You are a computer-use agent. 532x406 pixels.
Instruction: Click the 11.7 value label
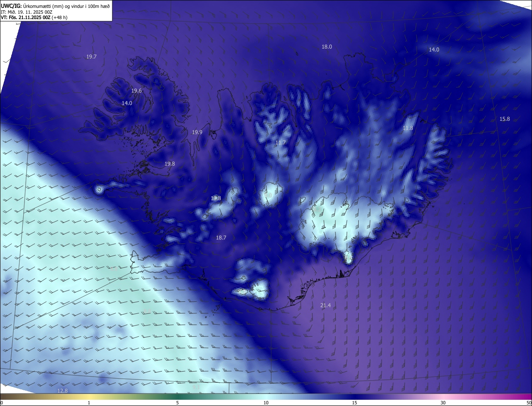281,142
